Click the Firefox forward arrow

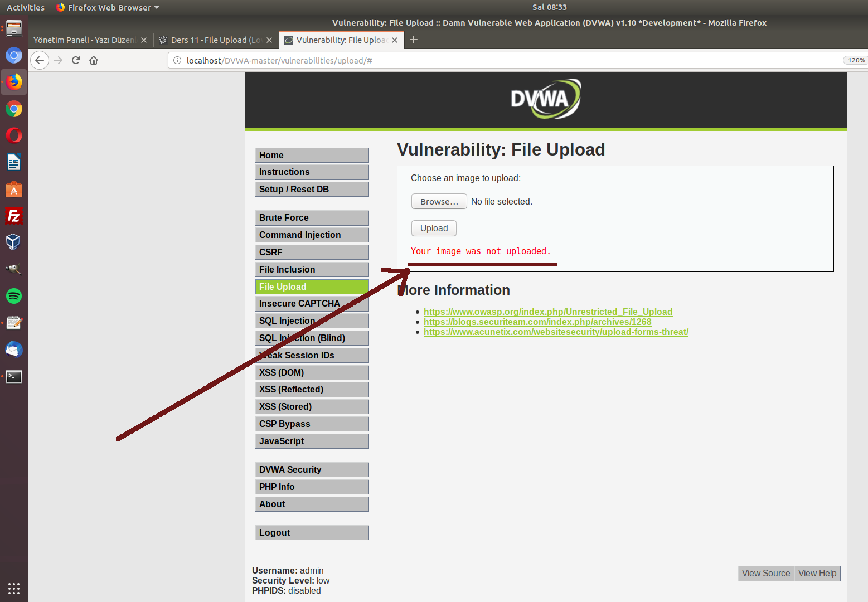pyautogui.click(x=58, y=60)
